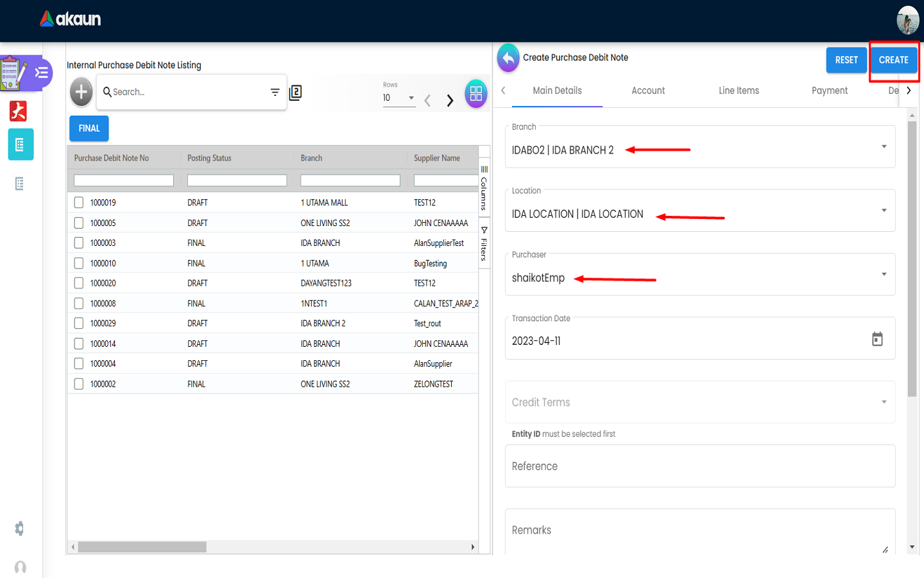Click into the Reference input field
Image resolution: width=924 pixels, height=578 pixels.
coord(699,466)
